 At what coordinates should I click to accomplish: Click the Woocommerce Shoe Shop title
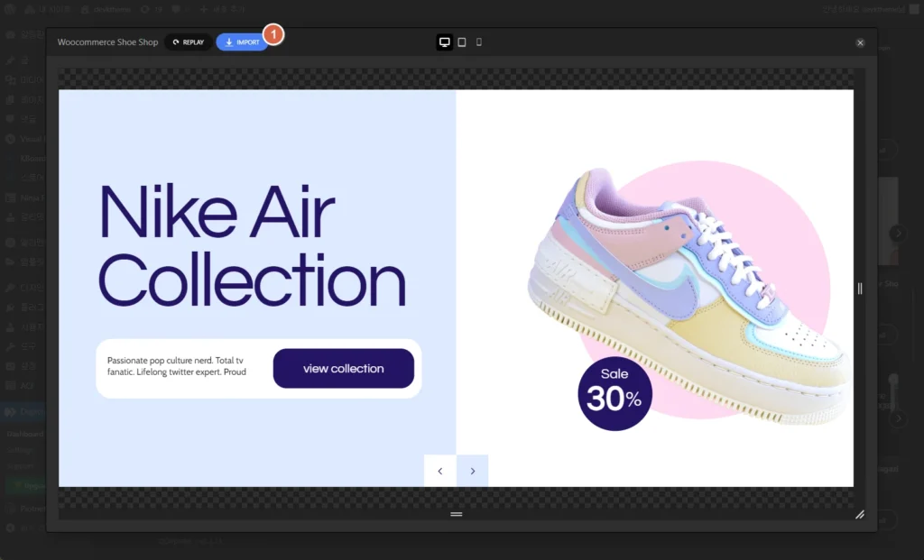[108, 42]
